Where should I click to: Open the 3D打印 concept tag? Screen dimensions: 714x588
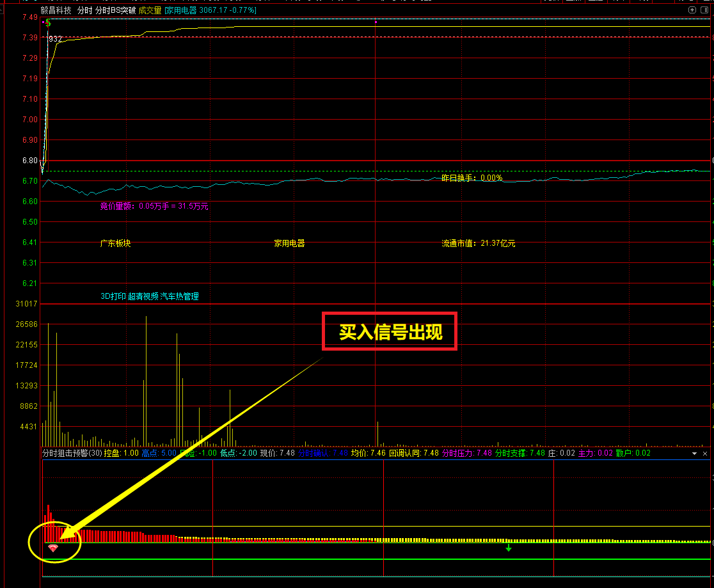coord(113,296)
